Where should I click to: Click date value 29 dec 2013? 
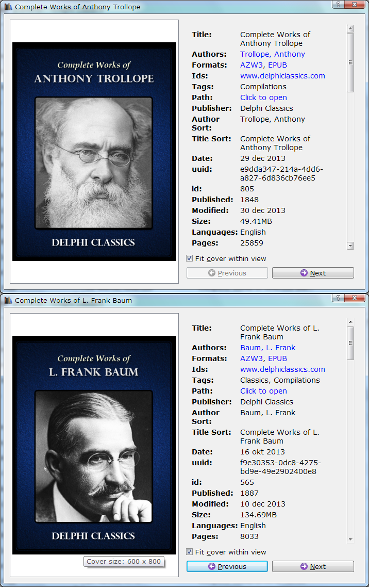263,158
